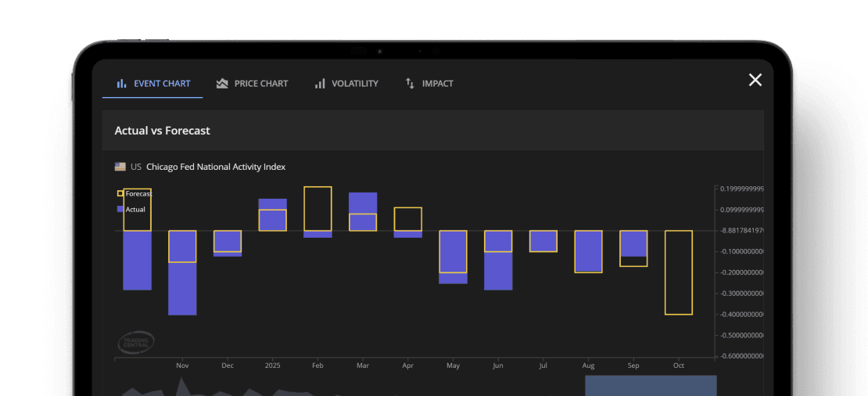Select the August bar in chart
868x396 pixels.
click(x=588, y=251)
